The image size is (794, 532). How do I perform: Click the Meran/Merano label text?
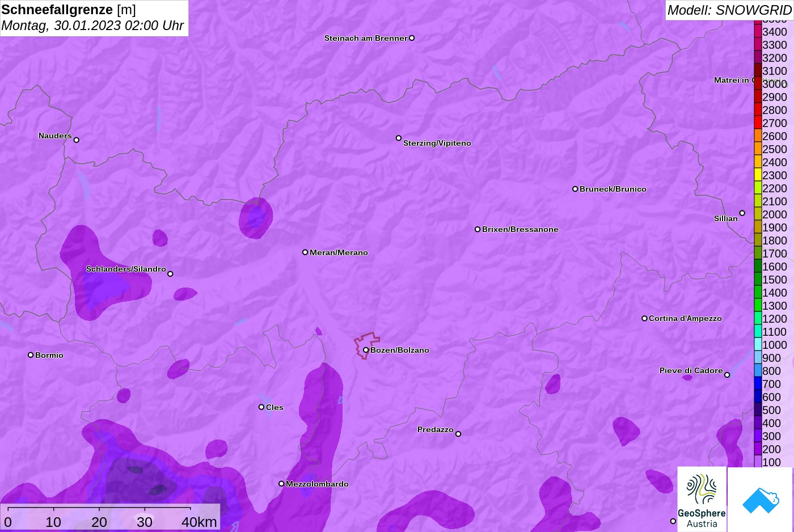tap(339, 252)
